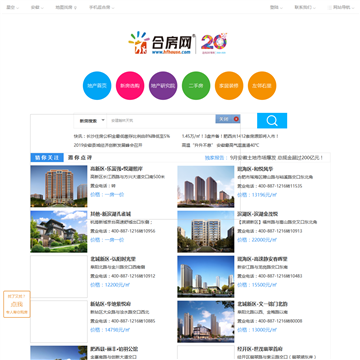Click price 14798元/㎡
The image size is (360, 360).
click(x=110, y=330)
